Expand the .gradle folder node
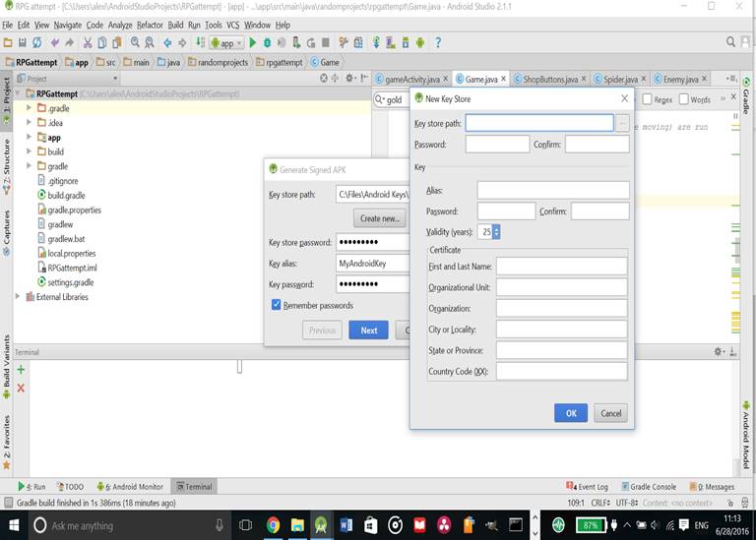This screenshot has height=540, width=756. coord(29,108)
